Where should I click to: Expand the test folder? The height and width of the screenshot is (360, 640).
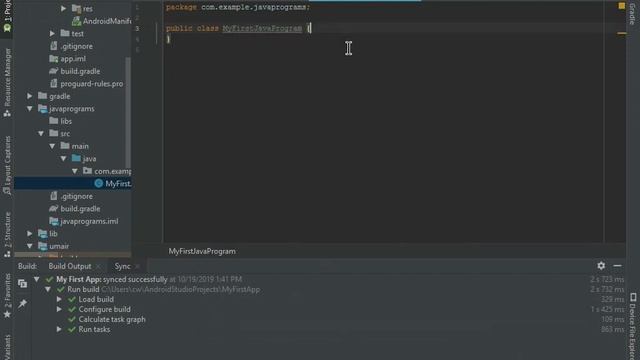tap(52, 33)
